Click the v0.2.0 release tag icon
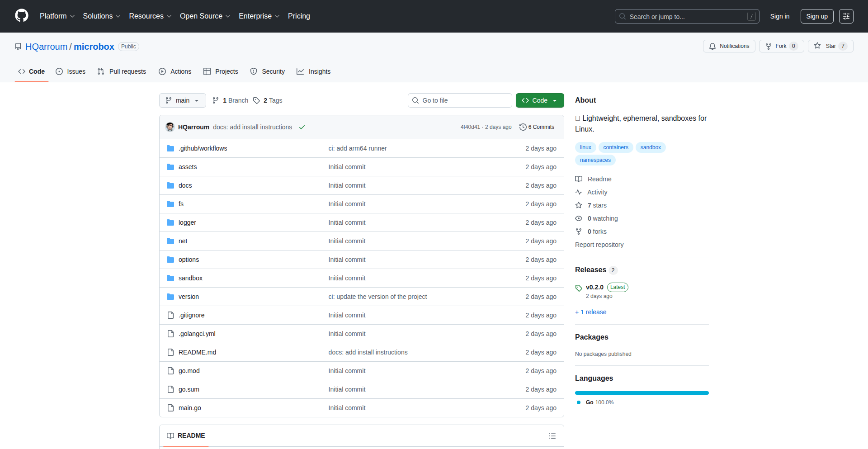Screen dimensions: 868x449 579,288
